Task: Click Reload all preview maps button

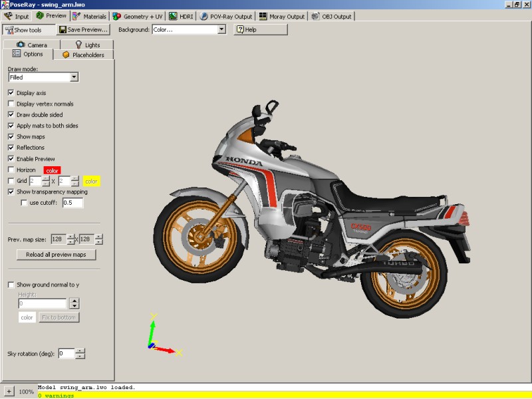Action: 56,255
